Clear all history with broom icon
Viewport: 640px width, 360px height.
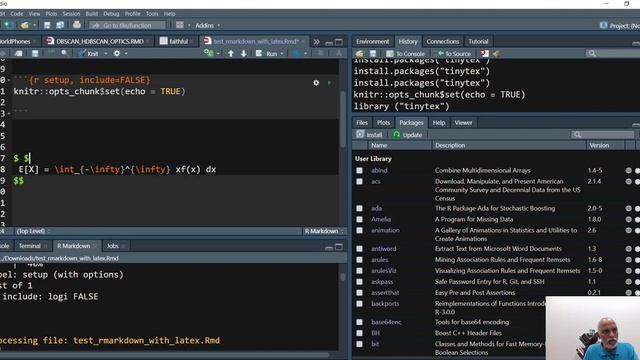(496, 53)
